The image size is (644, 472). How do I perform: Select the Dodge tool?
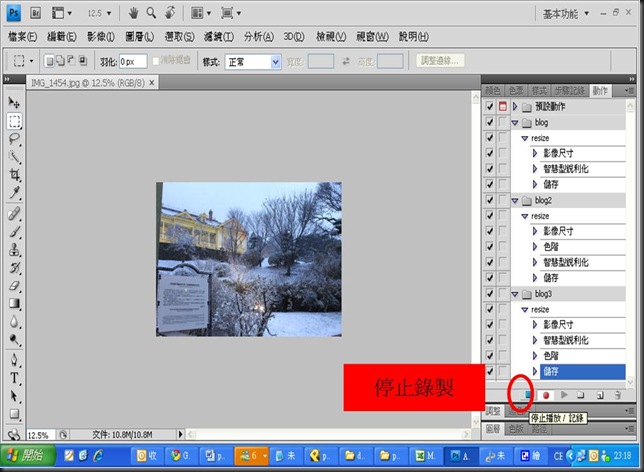tap(14, 340)
